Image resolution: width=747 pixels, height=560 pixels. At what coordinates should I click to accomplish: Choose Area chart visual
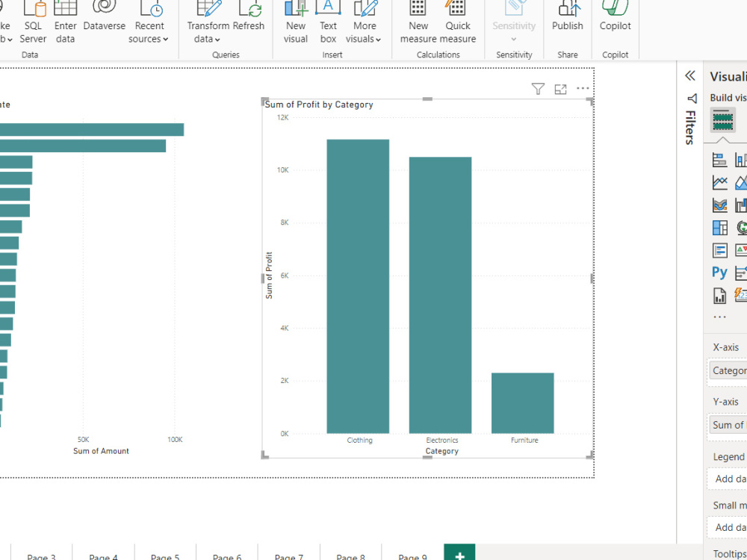pos(741,182)
